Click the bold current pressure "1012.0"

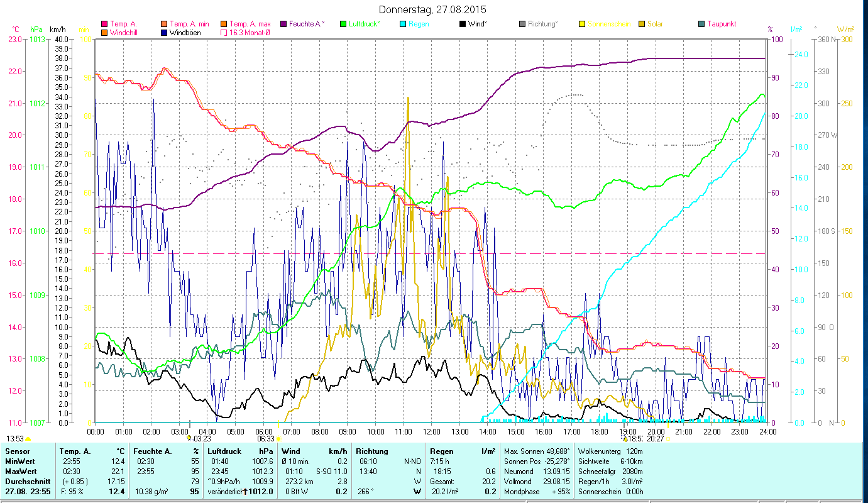261,492
